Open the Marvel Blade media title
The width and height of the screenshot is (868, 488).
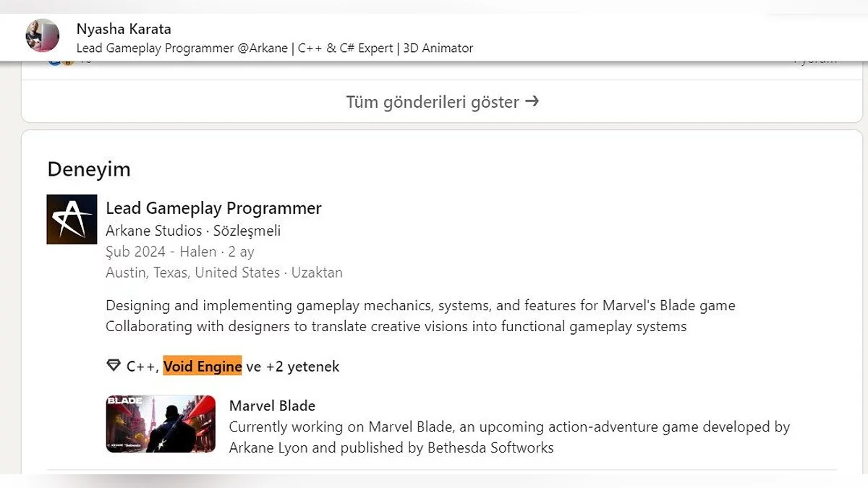(x=272, y=406)
